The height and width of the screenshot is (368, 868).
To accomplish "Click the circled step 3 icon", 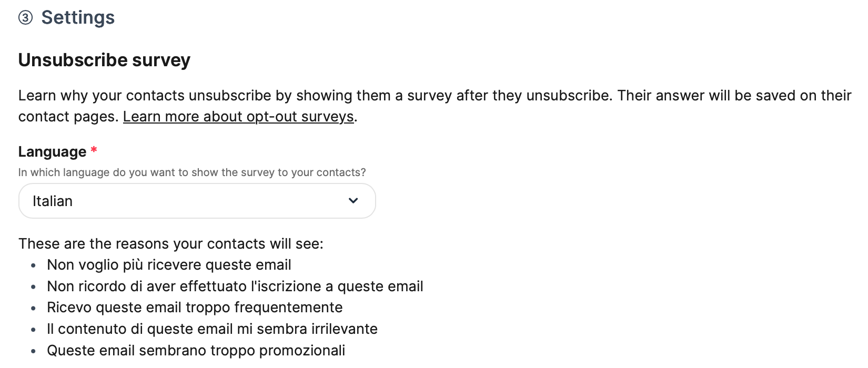I will (24, 17).
